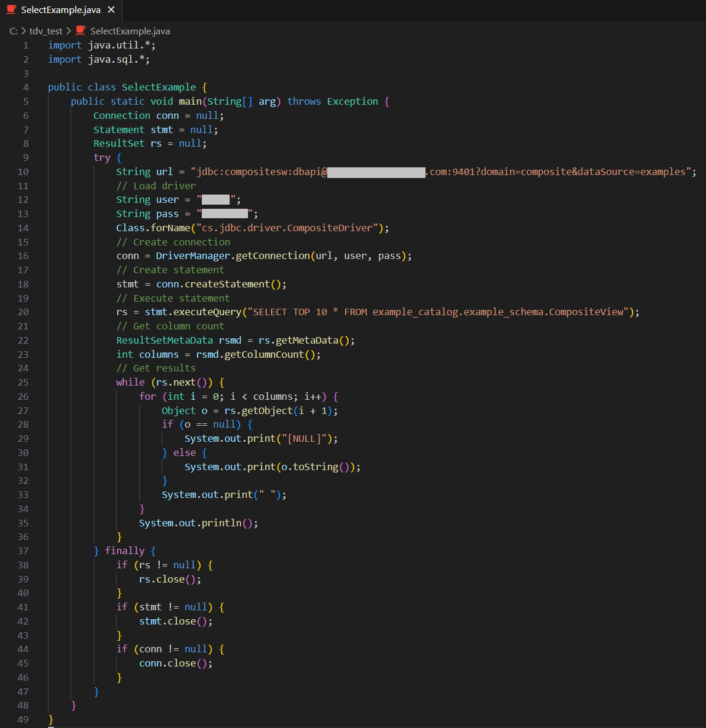Screen dimensions: 706x728
Task: Click 'if (rs != null)' on line 38
Action: (x=159, y=565)
